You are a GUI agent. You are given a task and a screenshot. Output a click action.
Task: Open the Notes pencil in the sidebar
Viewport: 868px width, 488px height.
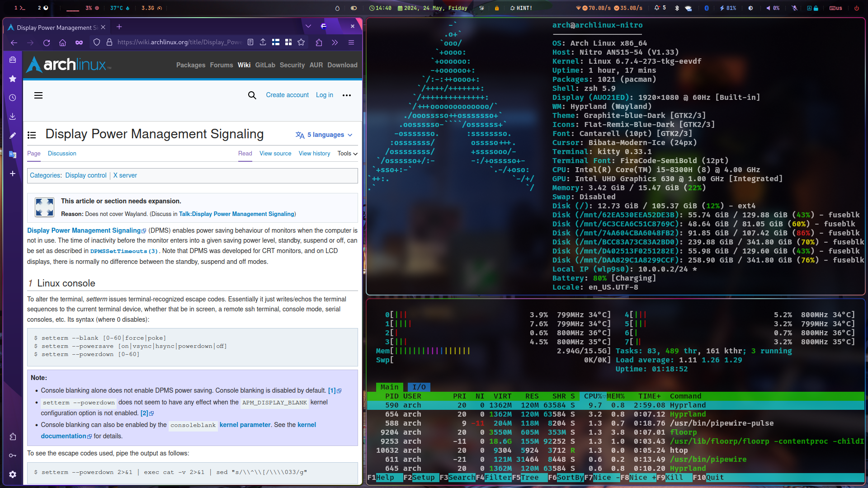13,136
